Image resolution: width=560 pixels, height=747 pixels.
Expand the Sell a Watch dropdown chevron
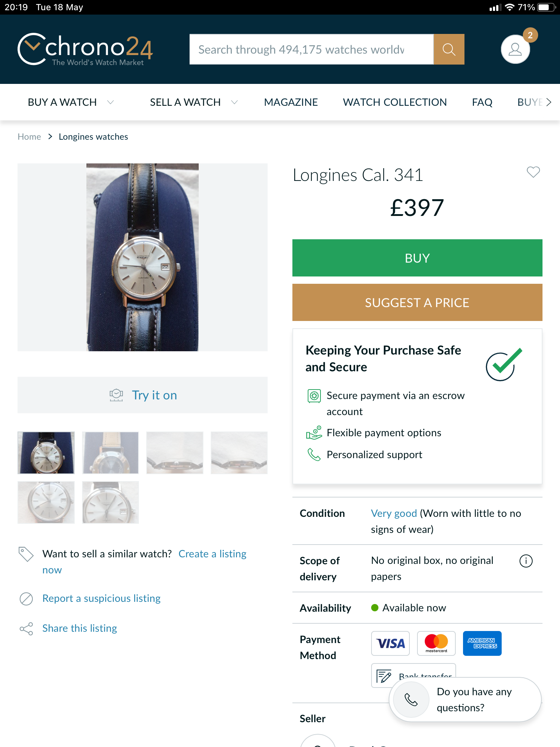click(x=234, y=102)
